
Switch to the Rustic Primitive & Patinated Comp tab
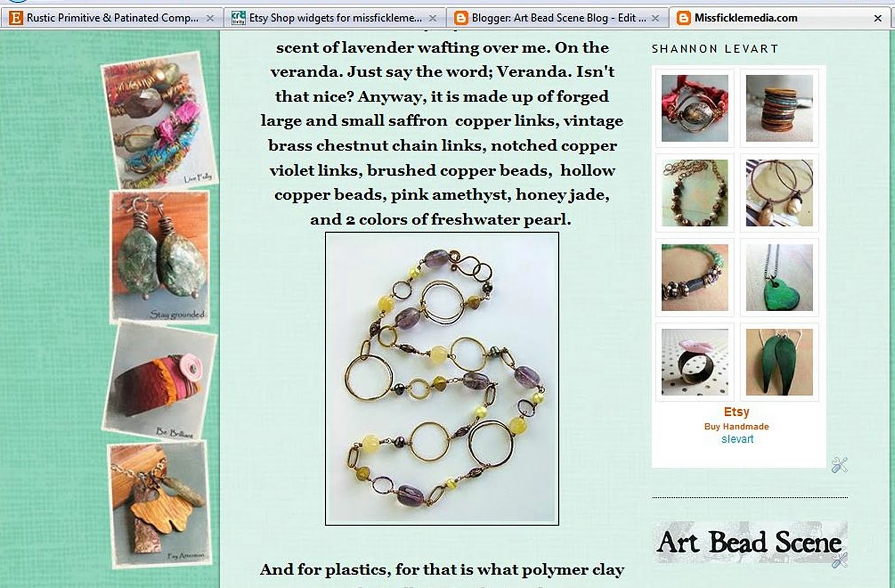pyautogui.click(x=112, y=18)
